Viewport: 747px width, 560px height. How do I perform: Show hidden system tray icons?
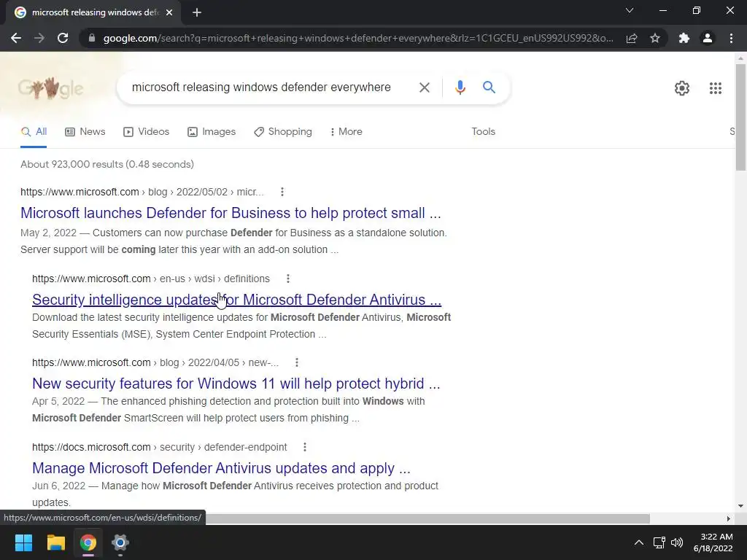pos(639,542)
